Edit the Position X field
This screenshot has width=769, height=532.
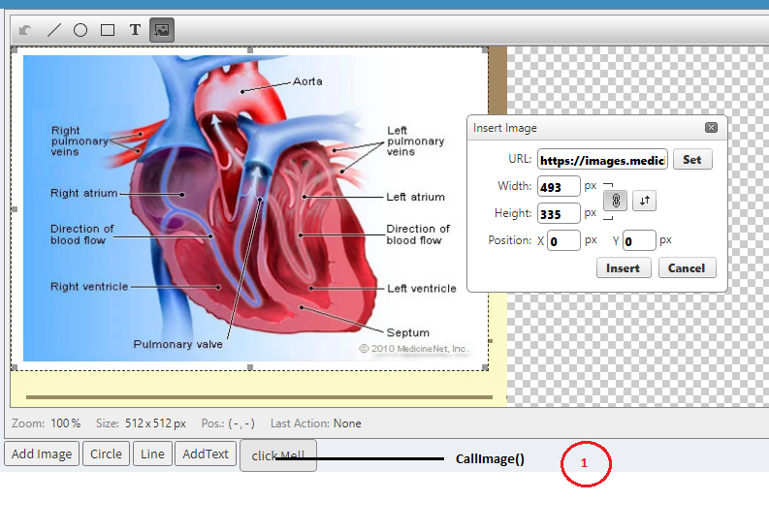pyautogui.click(x=563, y=240)
